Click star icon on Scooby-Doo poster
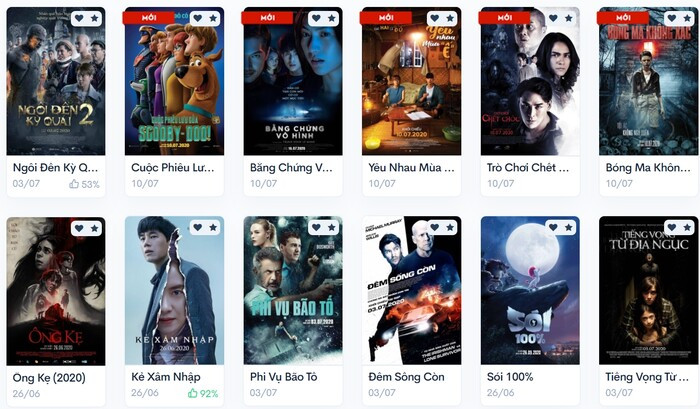The image size is (700, 409). 213,18
